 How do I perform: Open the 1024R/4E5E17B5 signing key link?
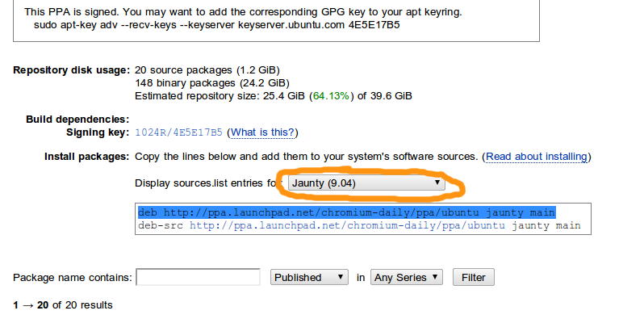click(x=178, y=132)
